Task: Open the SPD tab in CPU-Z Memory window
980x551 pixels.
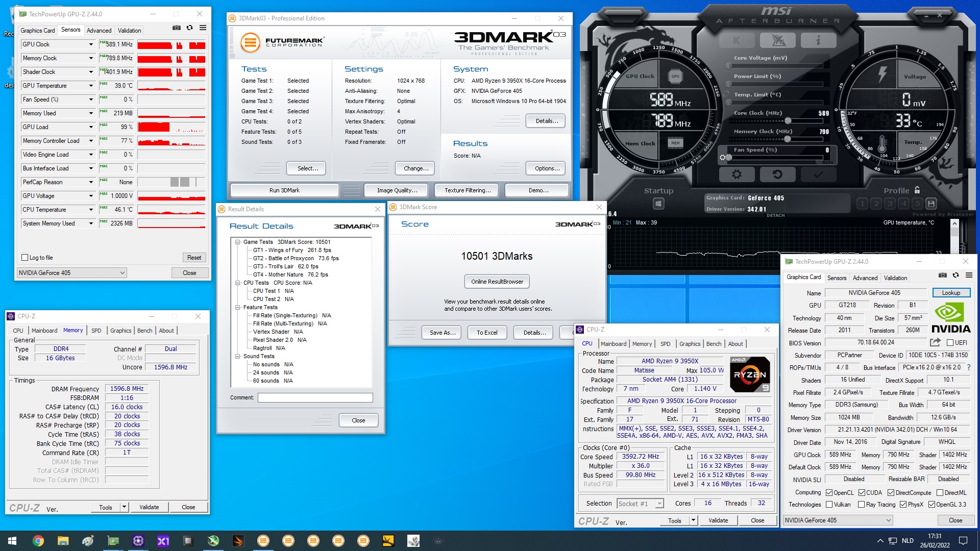Action: pos(96,331)
